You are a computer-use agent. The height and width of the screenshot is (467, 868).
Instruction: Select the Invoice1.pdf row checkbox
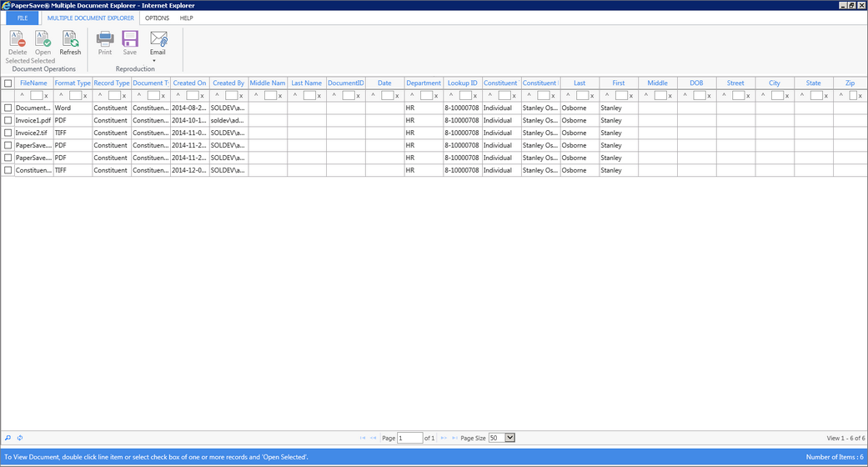[8, 120]
